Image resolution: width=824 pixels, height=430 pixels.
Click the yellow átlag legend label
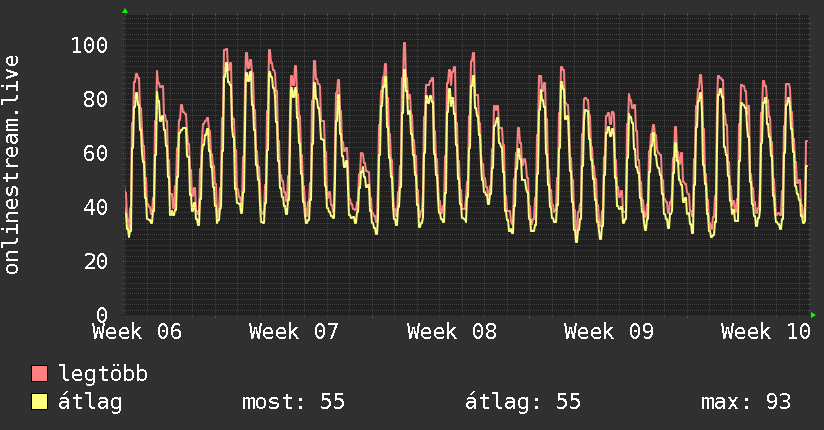pos(90,402)
